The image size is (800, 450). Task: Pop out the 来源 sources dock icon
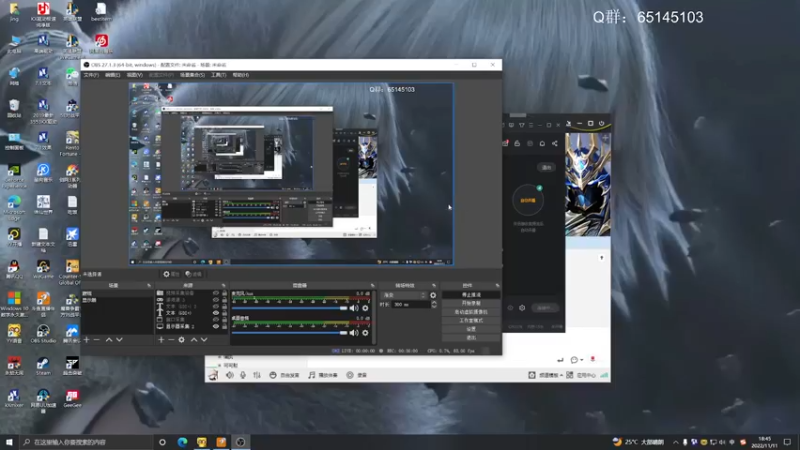(223, 286)
